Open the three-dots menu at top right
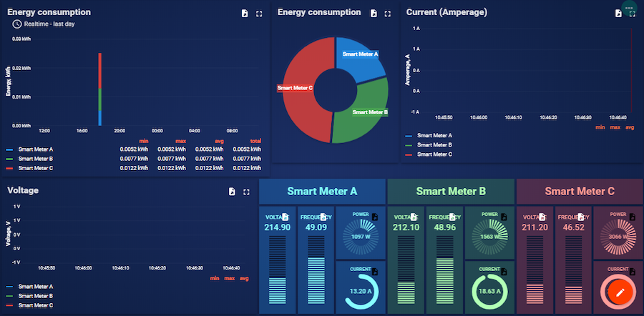The image size is (644, 316). (629, 8)
